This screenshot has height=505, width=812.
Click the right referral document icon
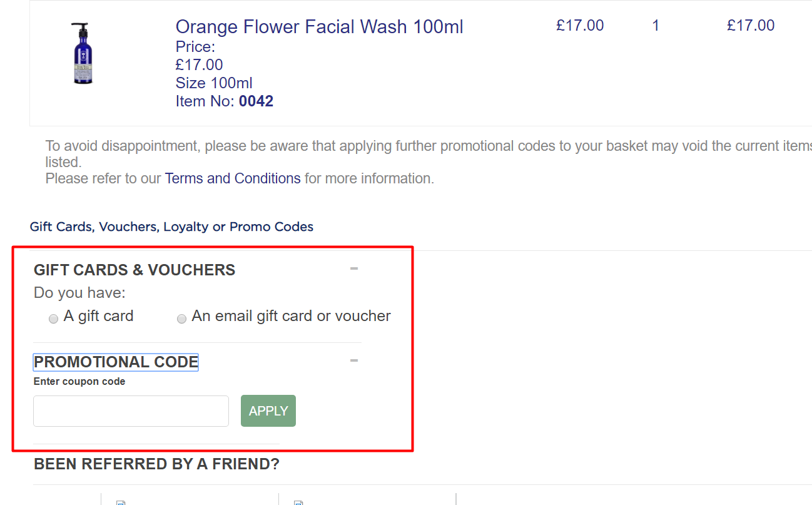tap(298, 502)
